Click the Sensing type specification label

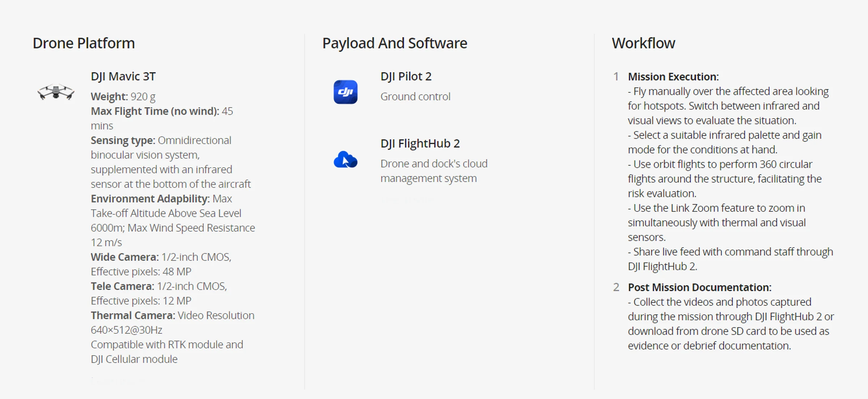[x=123, y=140]
